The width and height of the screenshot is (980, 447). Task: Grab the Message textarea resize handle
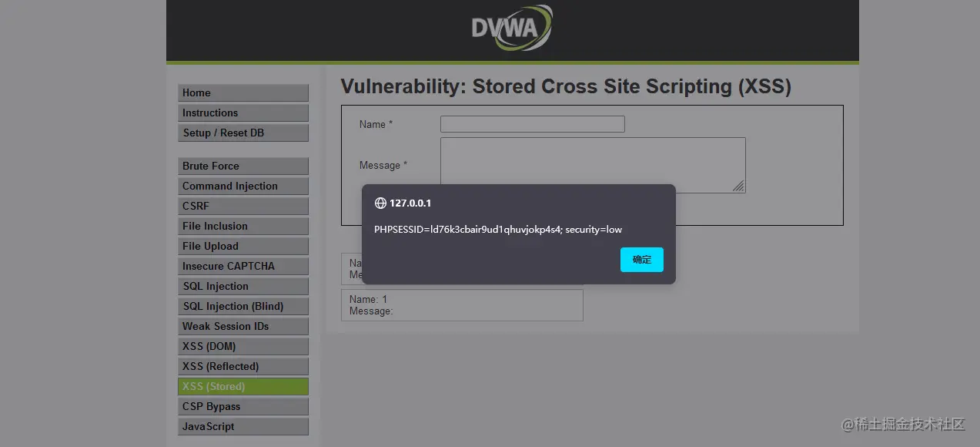click(x=738, y=186)
